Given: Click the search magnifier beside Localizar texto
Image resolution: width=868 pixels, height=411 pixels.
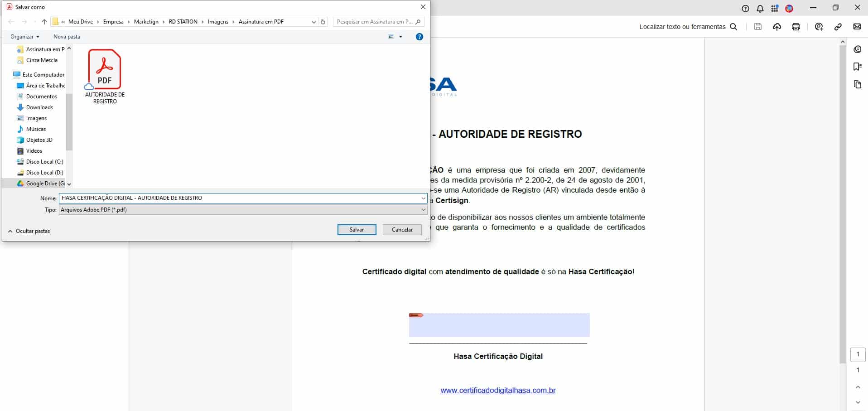Looking at the screenshot, I should 733,27.
